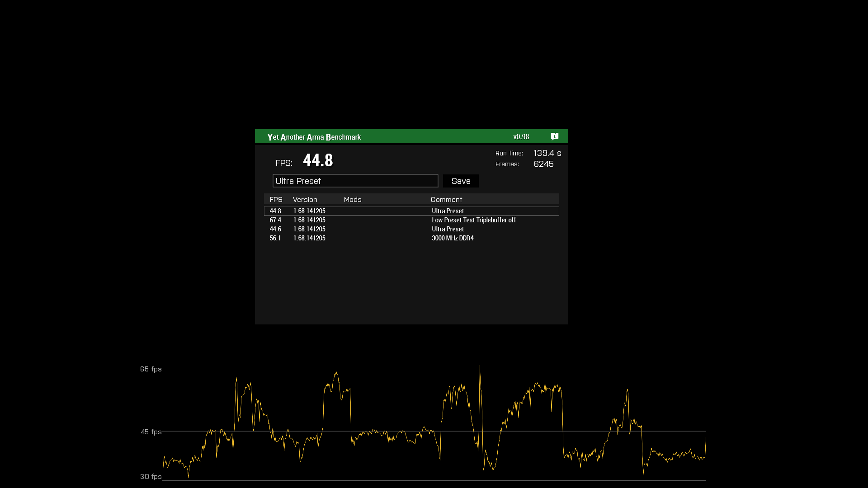Click the Comment column header
This screenshot has width=868, height=488.
[x=446, y=200]
